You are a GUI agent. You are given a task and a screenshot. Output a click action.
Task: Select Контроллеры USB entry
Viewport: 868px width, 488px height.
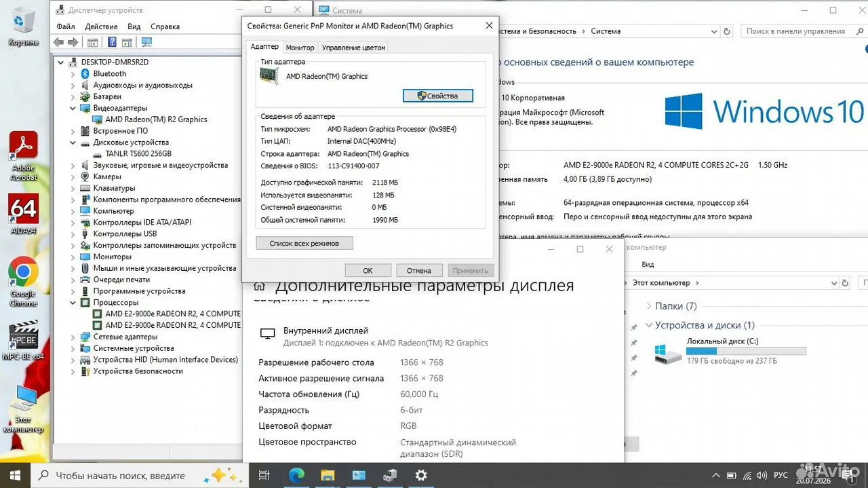tap(125, 233)
